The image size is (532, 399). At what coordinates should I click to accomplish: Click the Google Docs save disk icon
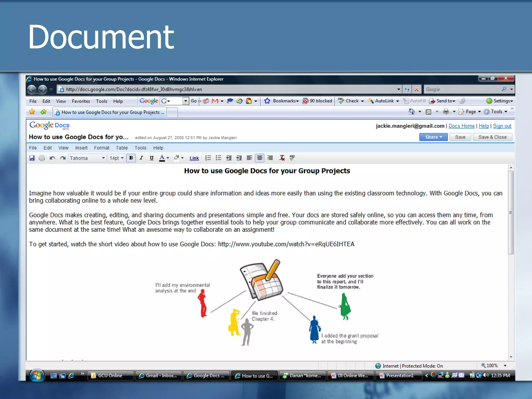click(x=32, y=158)
